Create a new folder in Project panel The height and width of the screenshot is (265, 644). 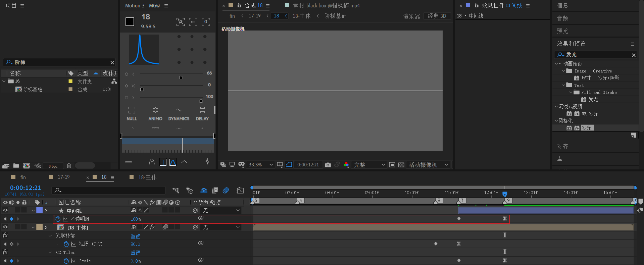point(16,166)
